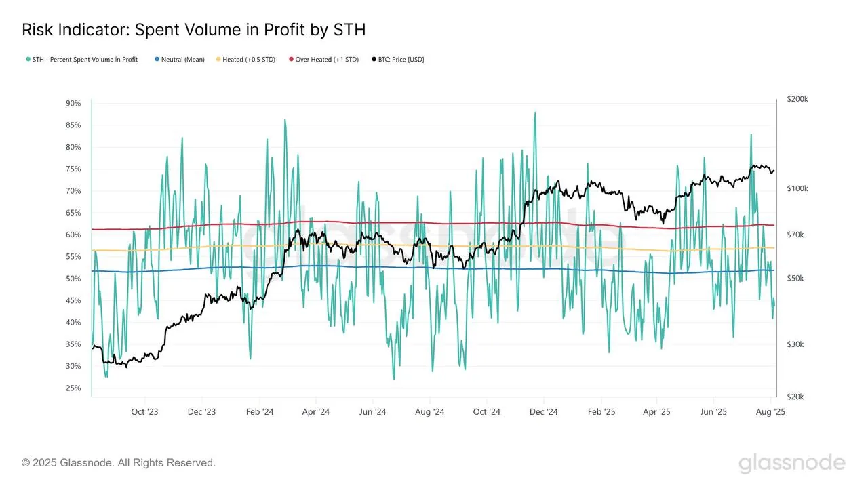
Task: Click the chart title Risk Indicator heading
Action: [x=193, y=29]
